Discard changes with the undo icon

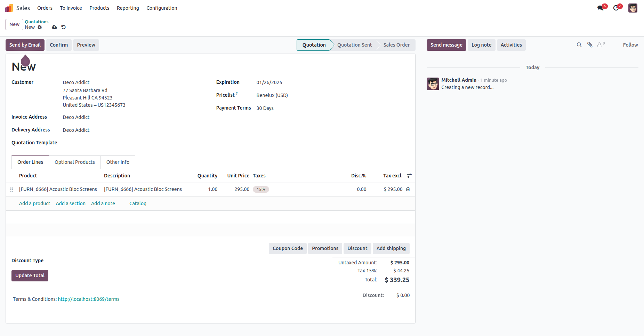click(x=63, y=27)
